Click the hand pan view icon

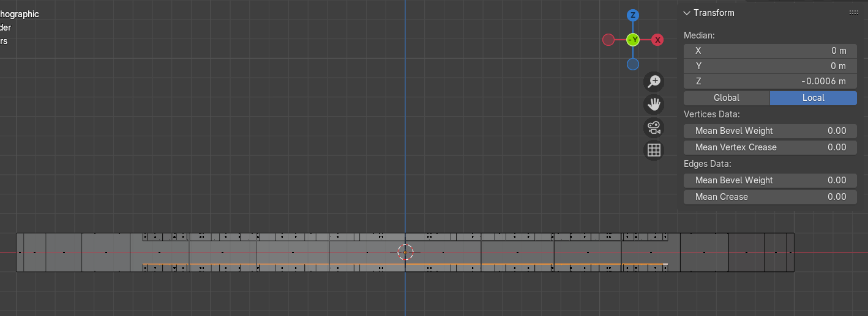[x=654, y=104]
